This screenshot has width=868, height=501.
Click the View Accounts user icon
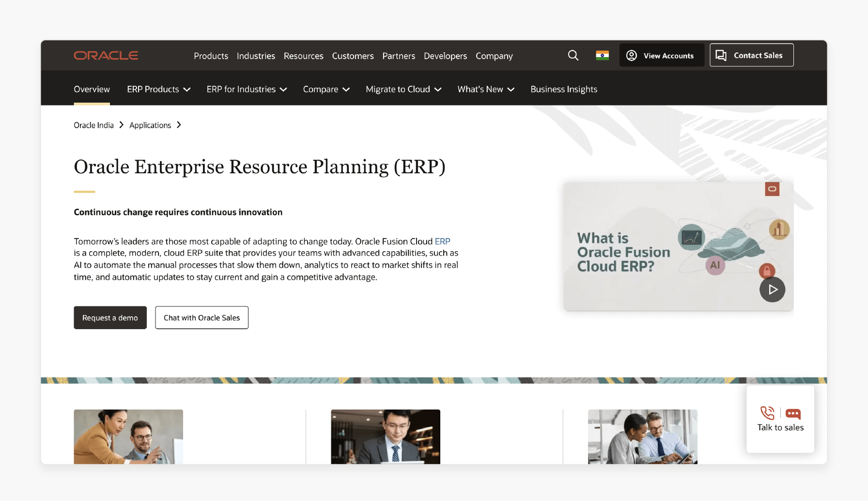point(632,55)
